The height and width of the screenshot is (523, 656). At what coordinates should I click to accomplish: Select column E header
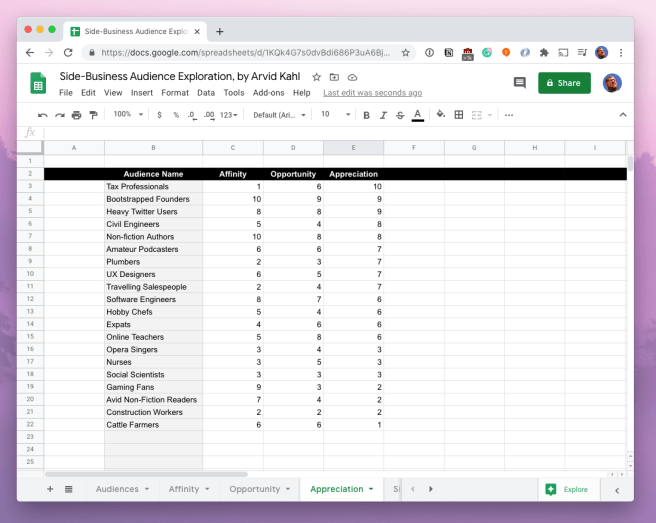coord(354,148)
